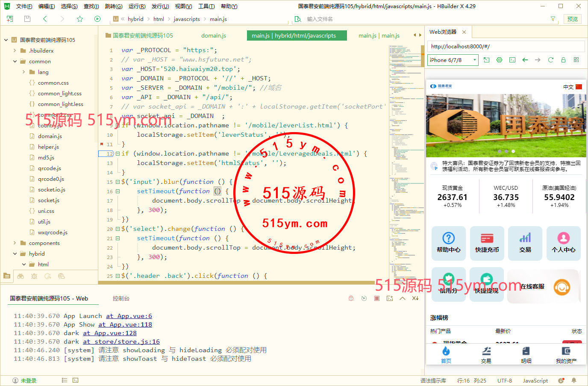Toggle fold on line 15 code block
The height and width of the screenshot is (386, 588).
pos(118,182)
